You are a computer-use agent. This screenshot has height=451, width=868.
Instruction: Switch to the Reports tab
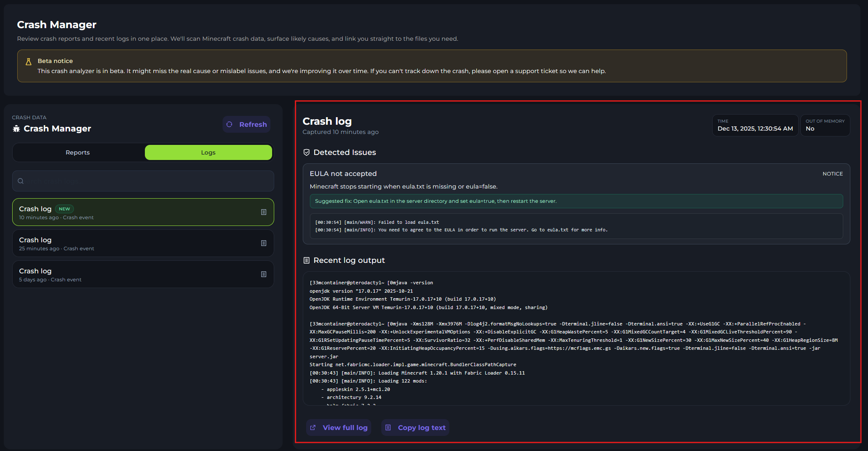point(78,152)
